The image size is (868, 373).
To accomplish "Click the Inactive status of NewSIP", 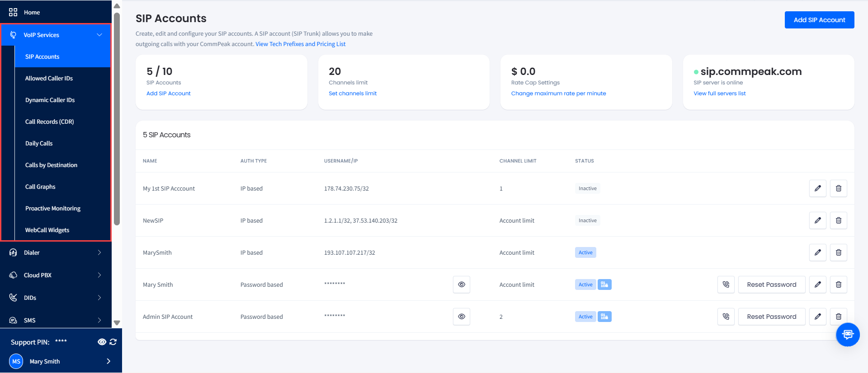I will (x=588, y=220).
